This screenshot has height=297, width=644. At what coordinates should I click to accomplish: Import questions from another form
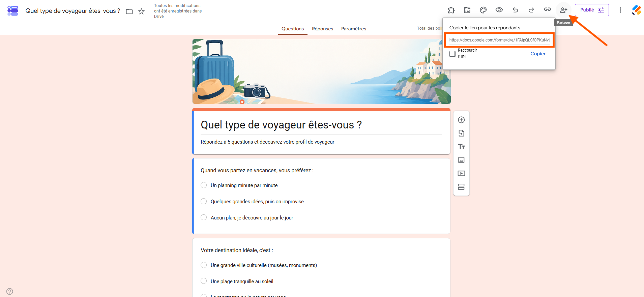pyautogui.click(x=461, y=133)
